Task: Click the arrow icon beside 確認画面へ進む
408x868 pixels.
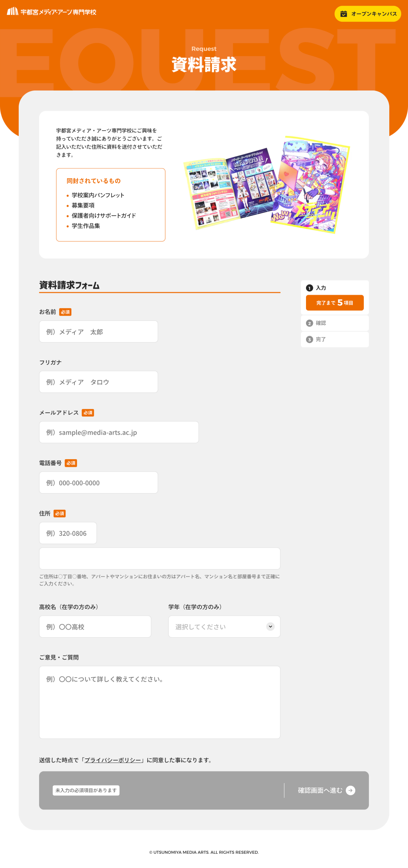Action: (351, 790)
